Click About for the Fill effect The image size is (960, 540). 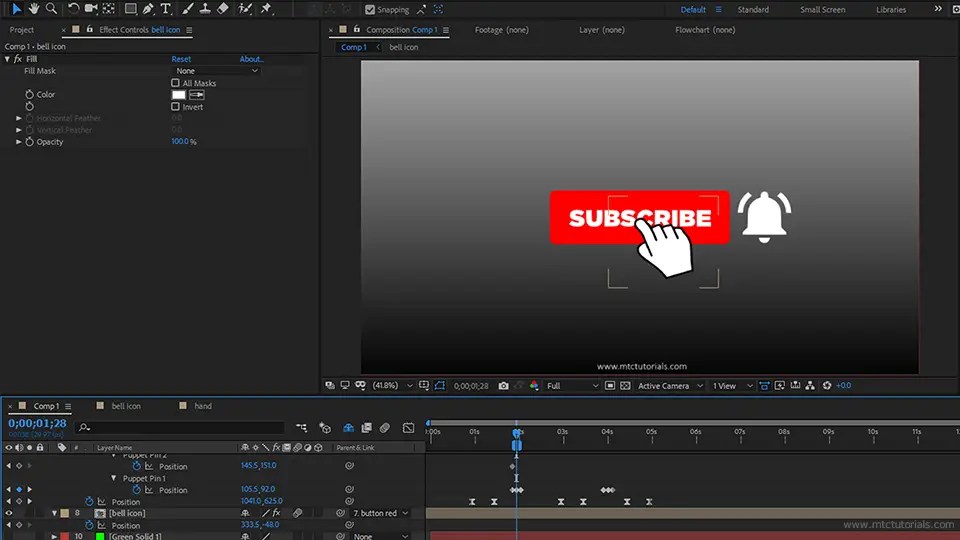[x=252, y=59]
